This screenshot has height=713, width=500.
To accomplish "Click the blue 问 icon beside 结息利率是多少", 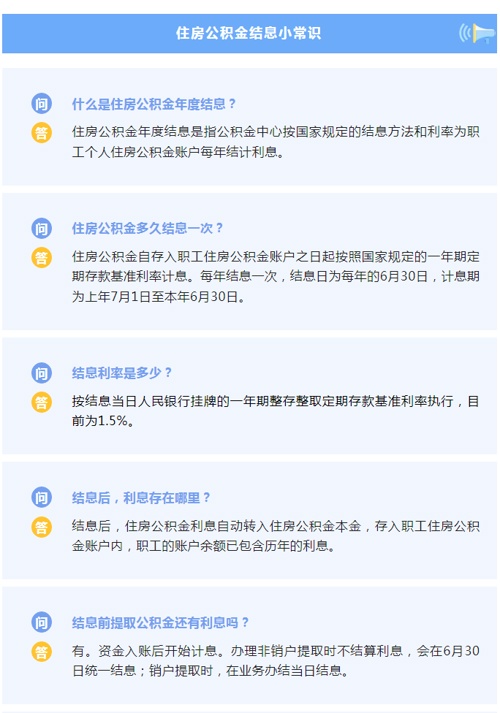I will 41,373.
